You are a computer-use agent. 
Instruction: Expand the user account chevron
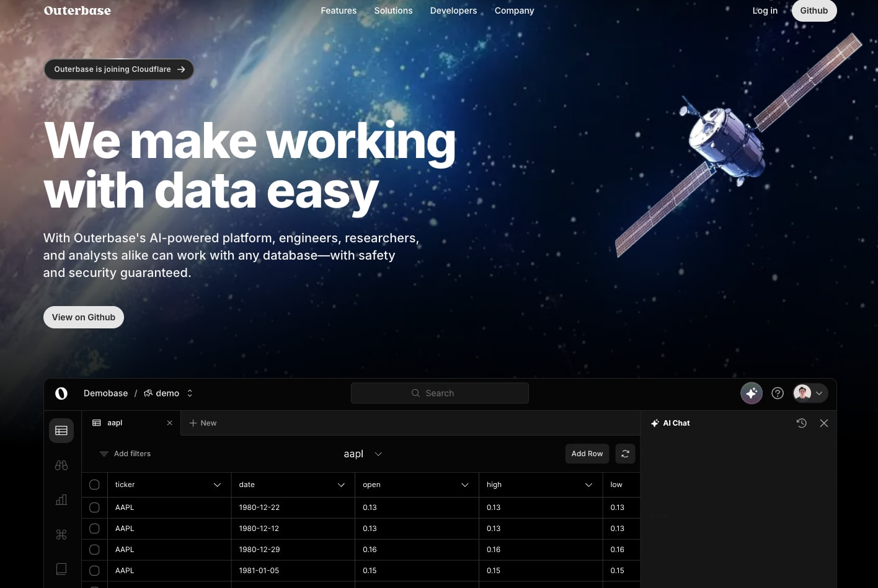click(x=819, y=393)
